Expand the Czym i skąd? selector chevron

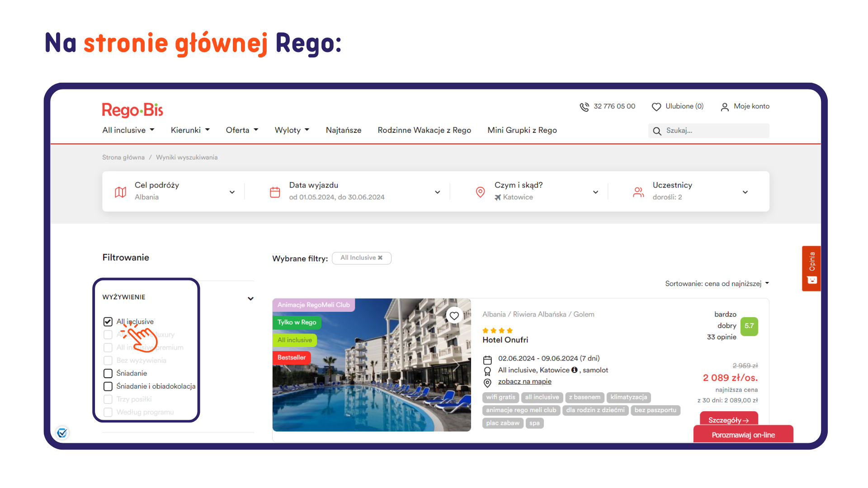point(595,192)
